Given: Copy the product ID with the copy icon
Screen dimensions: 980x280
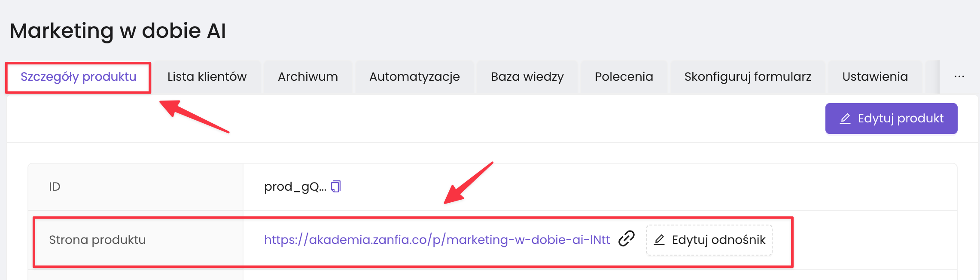Looking at the screenshot, I should coord(336,186).
